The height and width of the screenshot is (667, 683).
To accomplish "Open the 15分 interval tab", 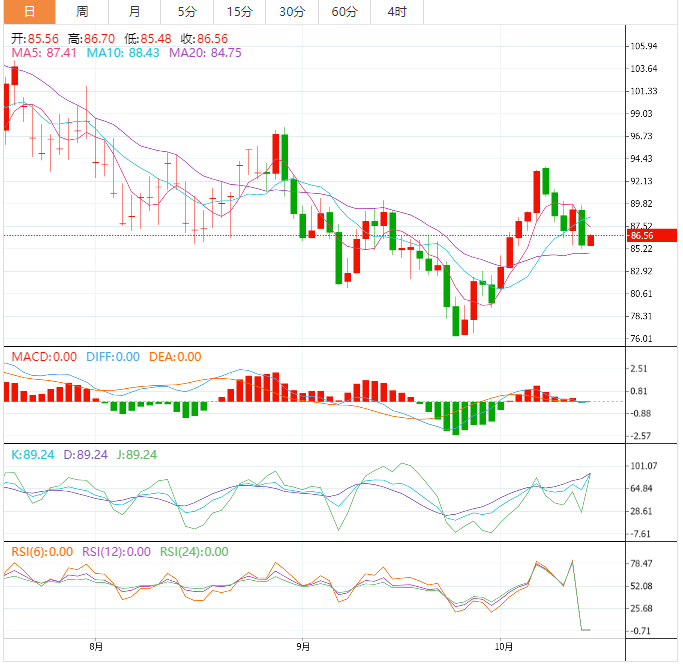I will pyautogui.click(x=240, y=12).
